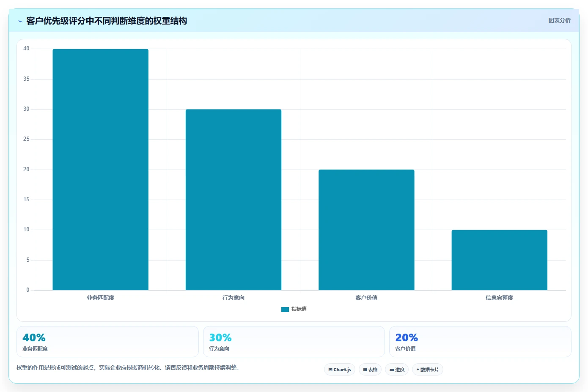Select the 数据卡片 tag chip
The height and width of the screenshot is (392, 588).
(428, 370)
